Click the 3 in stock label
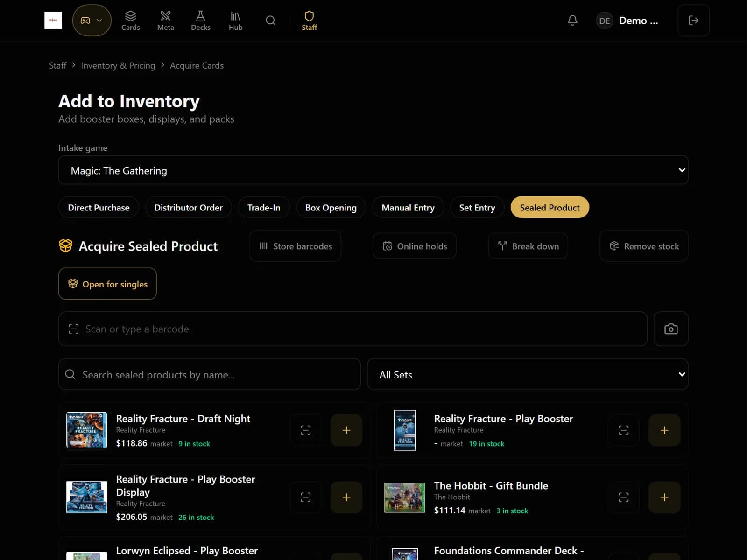This screenshot has height=560, width=747. click(512, 511)
